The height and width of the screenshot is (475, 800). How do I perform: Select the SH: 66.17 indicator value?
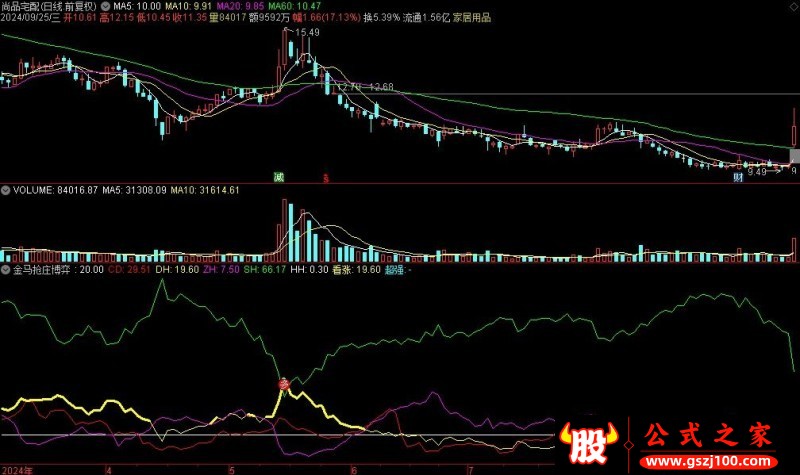pos(265,269)
